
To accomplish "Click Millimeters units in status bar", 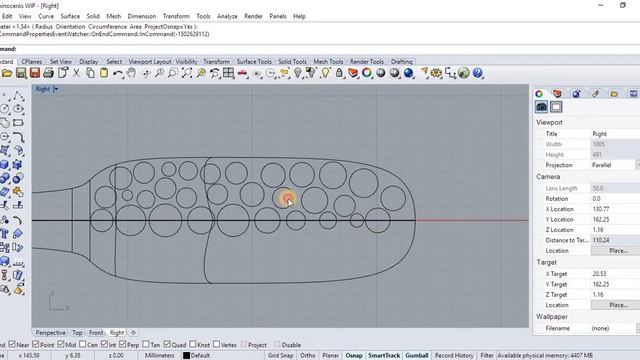I will click(x=160, y=356).
